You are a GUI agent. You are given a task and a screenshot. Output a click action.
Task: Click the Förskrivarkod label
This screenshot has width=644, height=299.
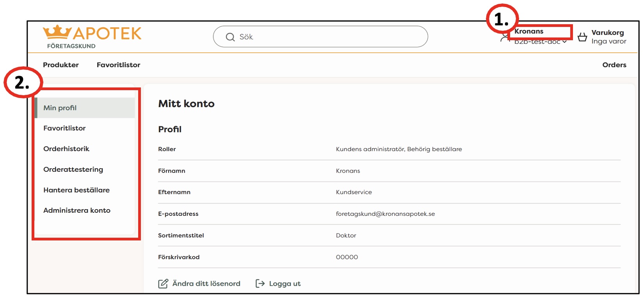179,257
